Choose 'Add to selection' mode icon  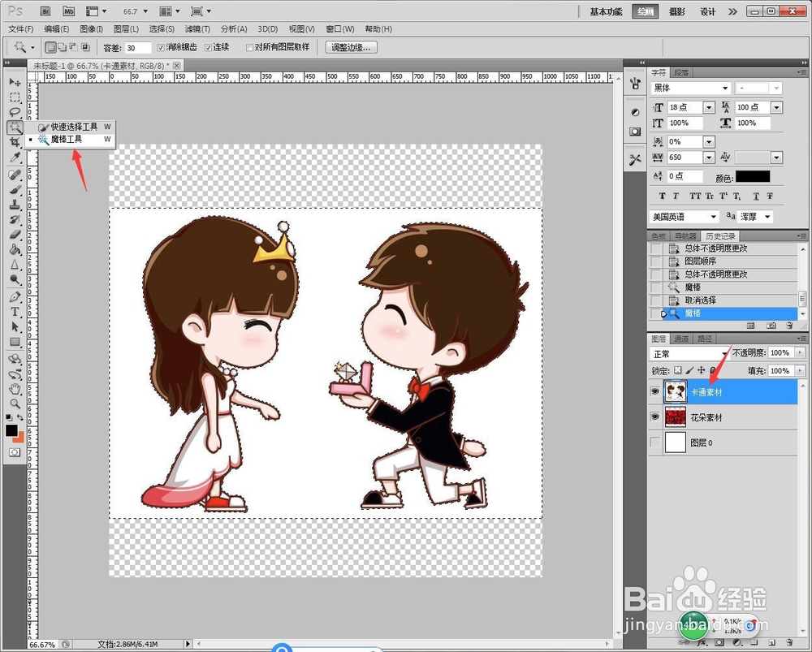pos(63,47)
